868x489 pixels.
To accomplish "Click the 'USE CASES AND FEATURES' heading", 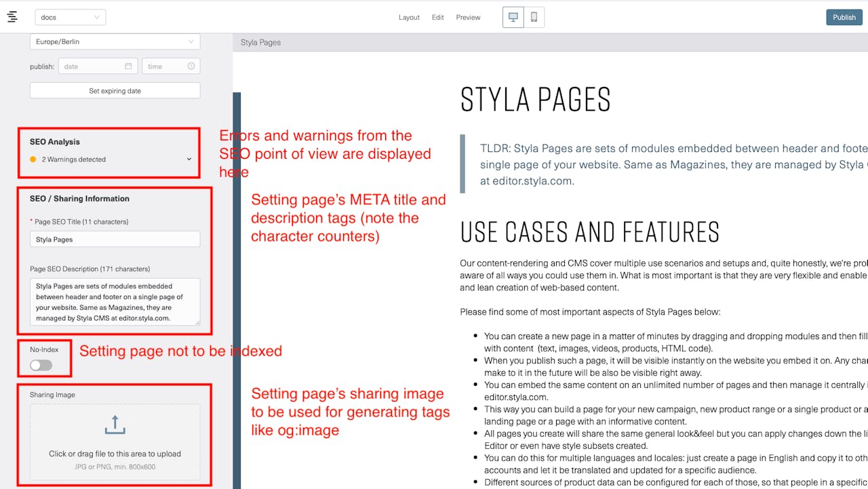I will pos(589,232).
